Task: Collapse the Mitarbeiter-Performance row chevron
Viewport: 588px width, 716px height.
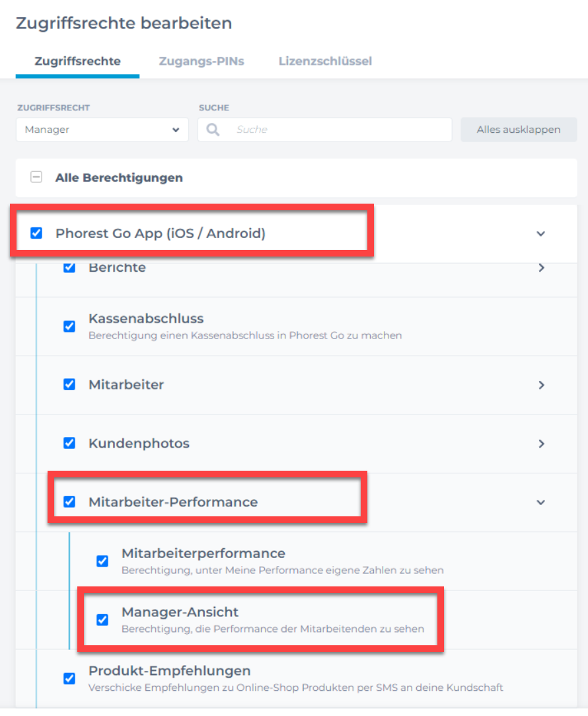Action: tap(541, 502)
